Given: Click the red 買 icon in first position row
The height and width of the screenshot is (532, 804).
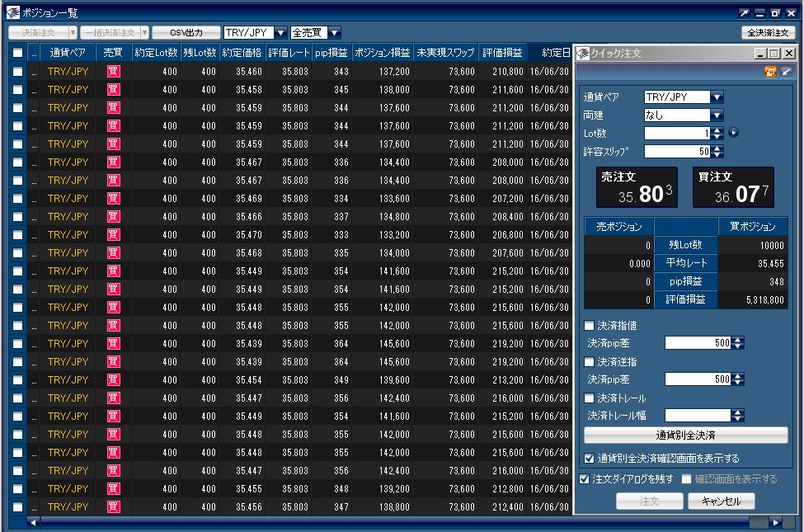Looking at the screenshot, I should pyautogui.click(x=113, y=71).
